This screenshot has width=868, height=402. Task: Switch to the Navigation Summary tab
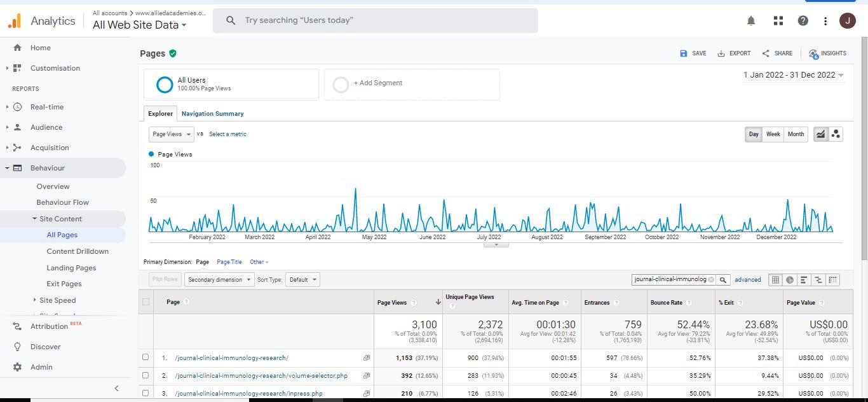(212, 114)
